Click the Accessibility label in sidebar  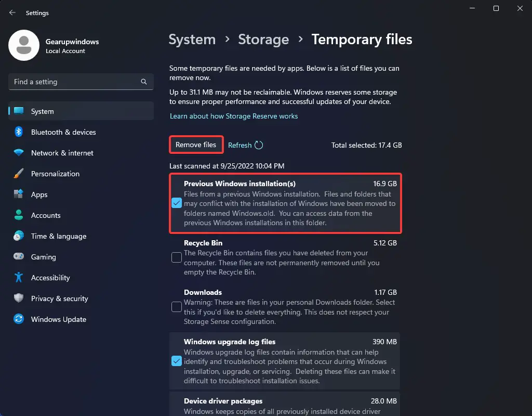tap(50, 278)
